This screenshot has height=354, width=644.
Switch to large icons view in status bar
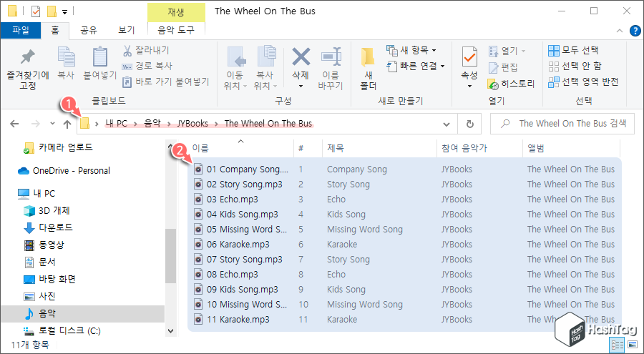[633, 345]
